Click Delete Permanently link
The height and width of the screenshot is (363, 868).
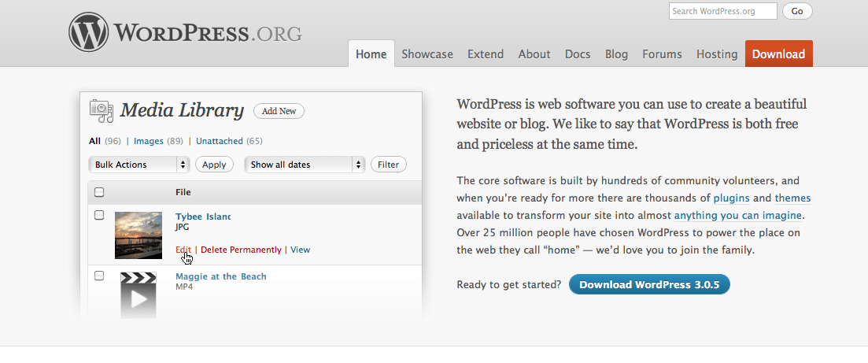click(x=241, y=250)
